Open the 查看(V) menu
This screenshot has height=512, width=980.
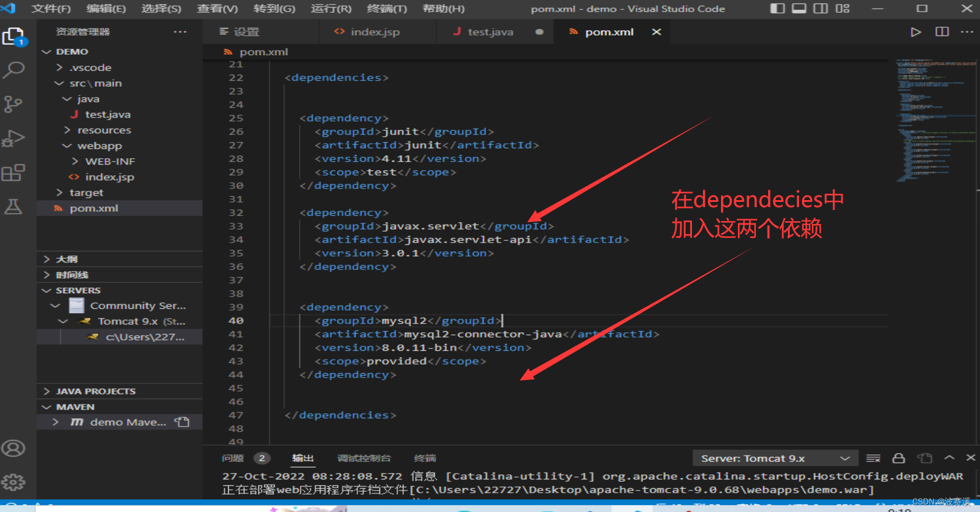217,9
